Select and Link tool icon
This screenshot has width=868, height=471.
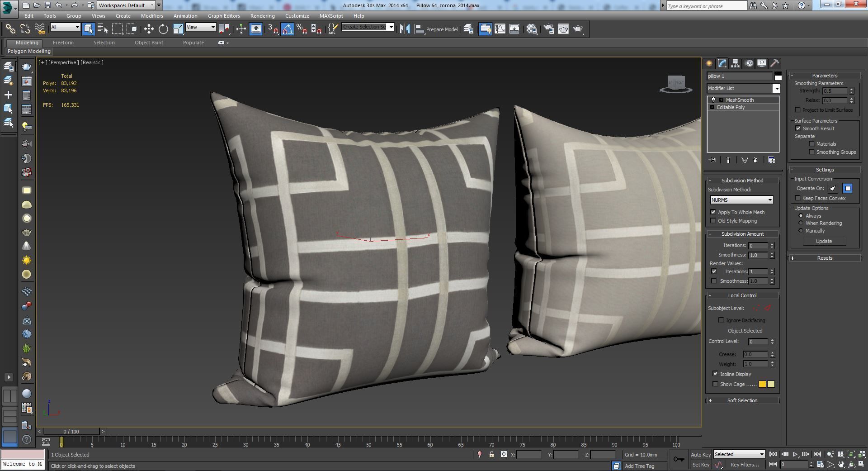tap(10, 29)
